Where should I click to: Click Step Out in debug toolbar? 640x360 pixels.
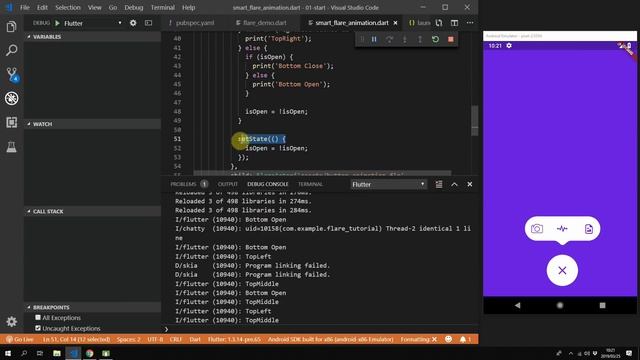tap(420, 39)
